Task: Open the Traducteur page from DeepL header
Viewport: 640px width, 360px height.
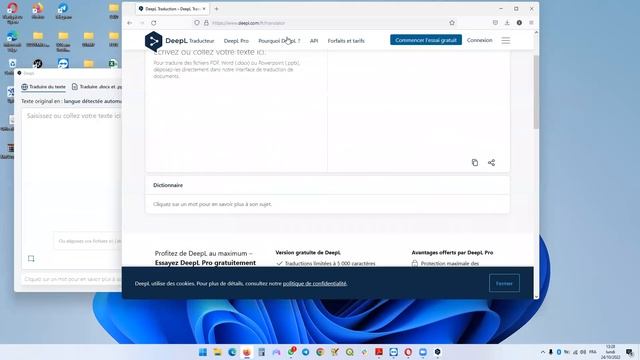Action: coord(202,41)
